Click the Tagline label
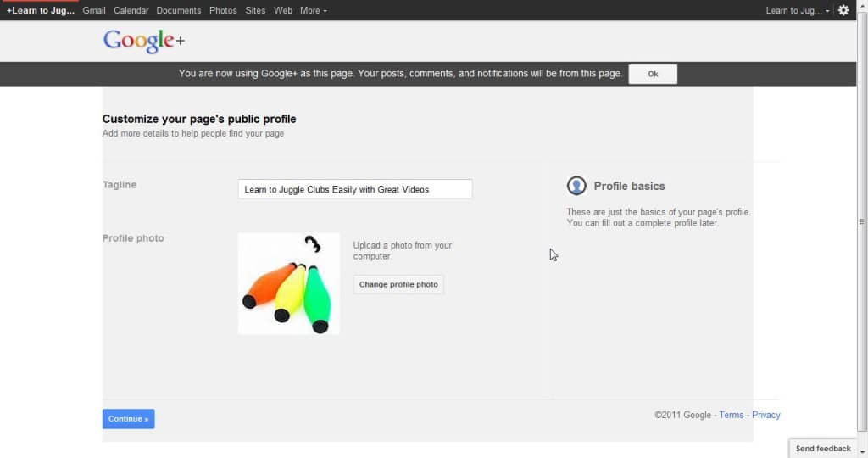 (120, 185)
